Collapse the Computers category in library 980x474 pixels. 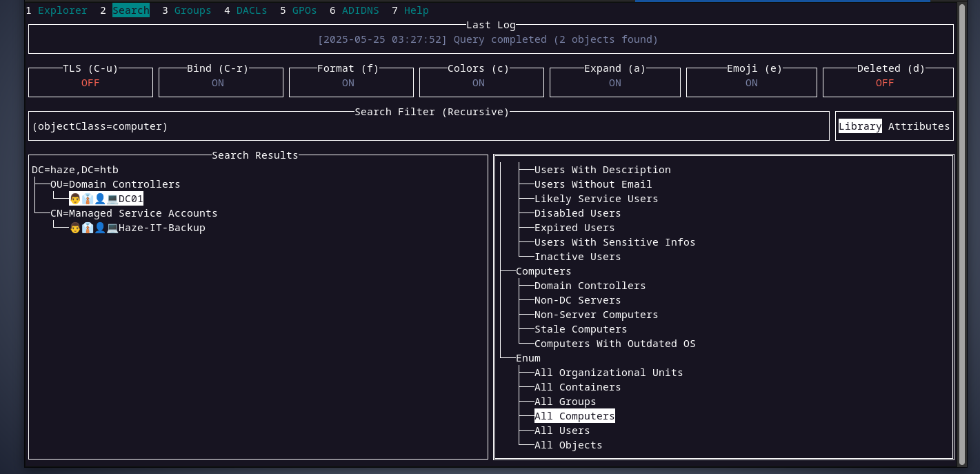click(543, 271)
